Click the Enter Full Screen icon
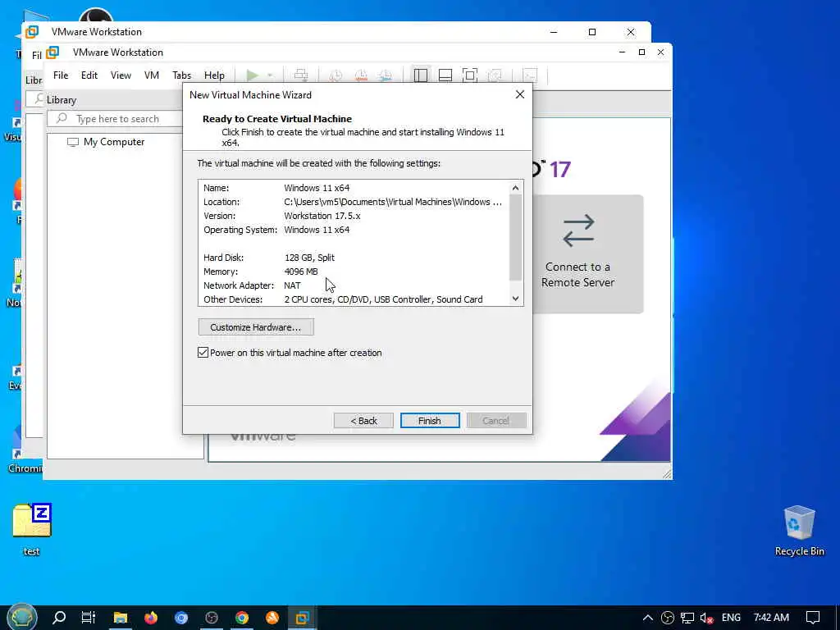The height and width of the screenshot is (630, 840). (x=470, y=75)
